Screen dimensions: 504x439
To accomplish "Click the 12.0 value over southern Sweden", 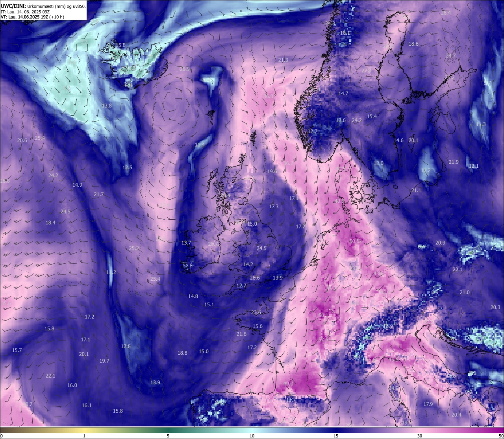I will 378,163.
